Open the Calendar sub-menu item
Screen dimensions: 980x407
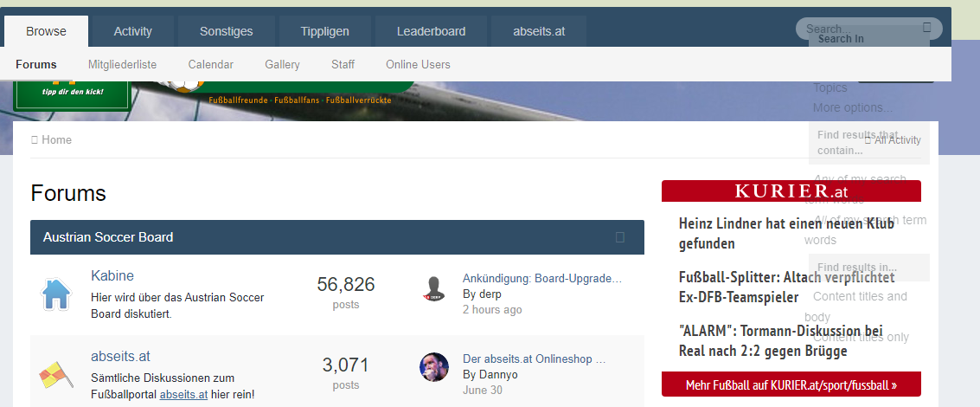pyautogui.click(x=211, y=64)
